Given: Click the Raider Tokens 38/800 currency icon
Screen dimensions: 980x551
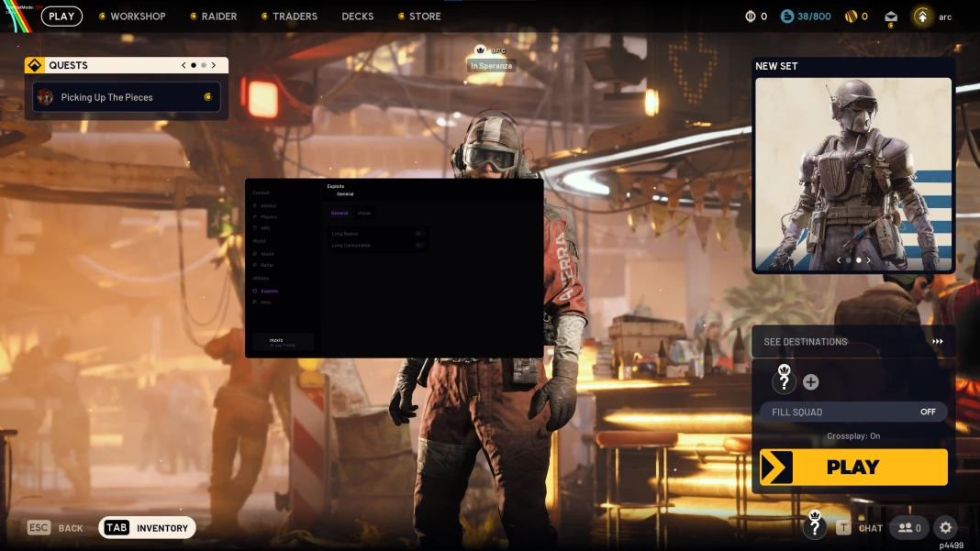Looking at the screenshot, I should [787, 17].
